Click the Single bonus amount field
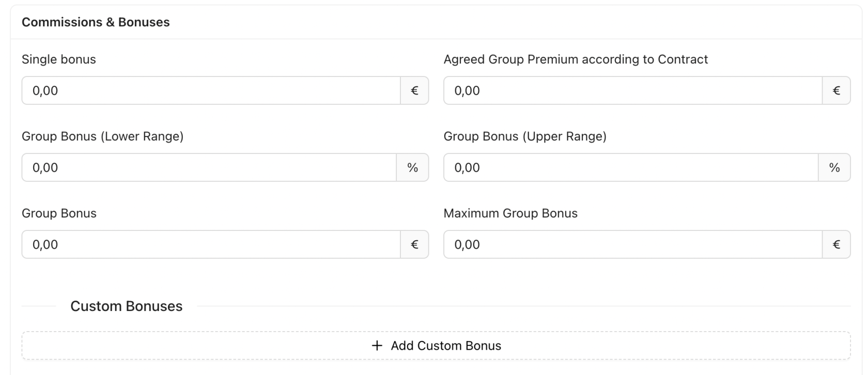Viewport: 868px width, 375px height. click(211, 90)
